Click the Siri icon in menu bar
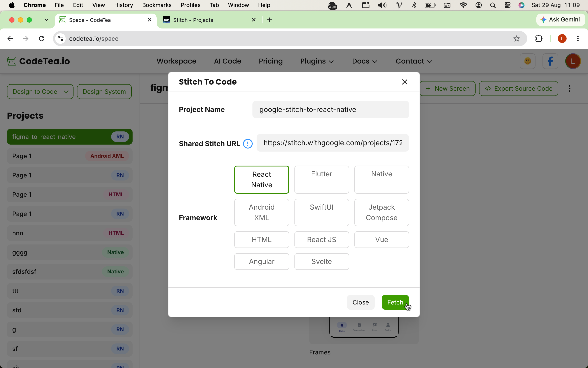This screenshot has height=368, width=588. tap(521, 5)
